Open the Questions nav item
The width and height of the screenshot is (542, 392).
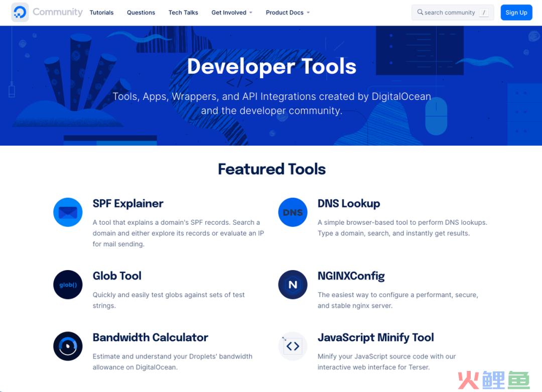coord(141,13)
